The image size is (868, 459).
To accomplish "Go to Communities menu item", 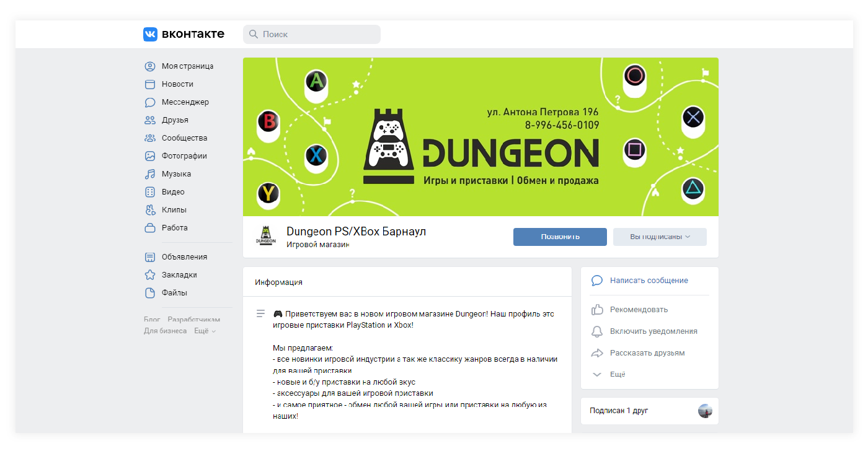I will coord(184,138).
